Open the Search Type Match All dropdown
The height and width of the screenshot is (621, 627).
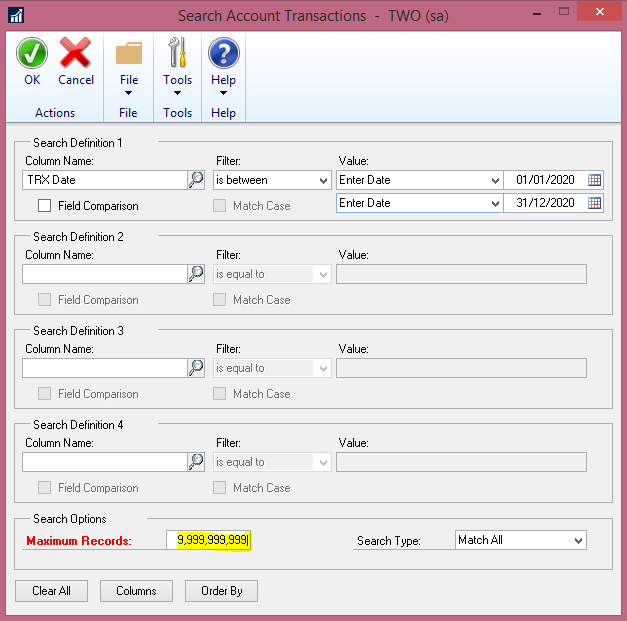point(521,540)
